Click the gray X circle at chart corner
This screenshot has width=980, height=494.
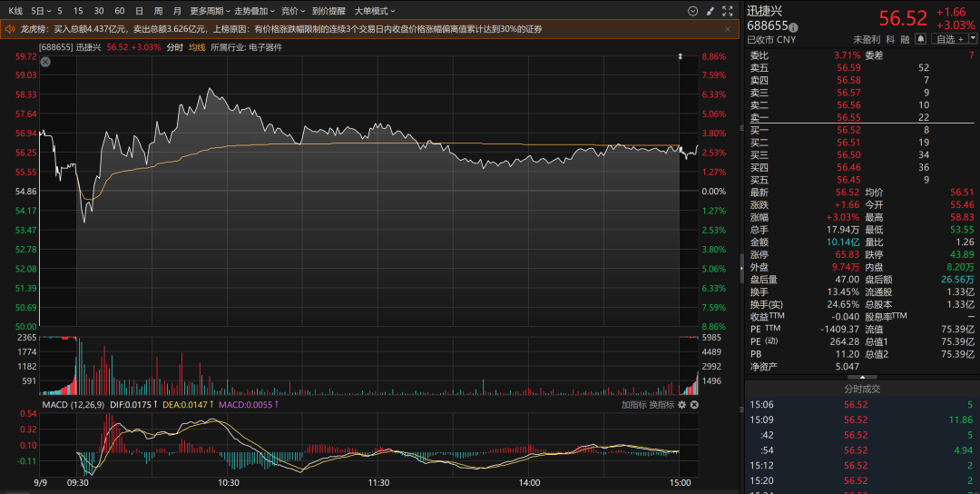45,62
